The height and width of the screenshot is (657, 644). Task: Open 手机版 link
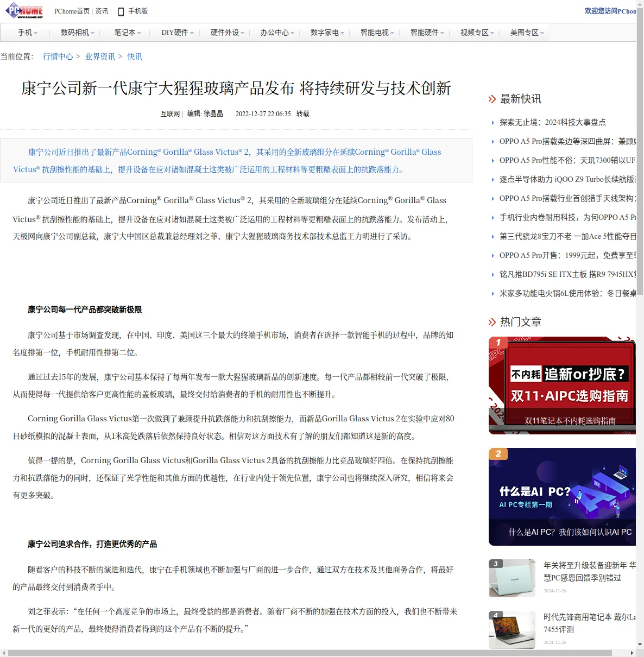pyautogui.click(x=138, y=11)
